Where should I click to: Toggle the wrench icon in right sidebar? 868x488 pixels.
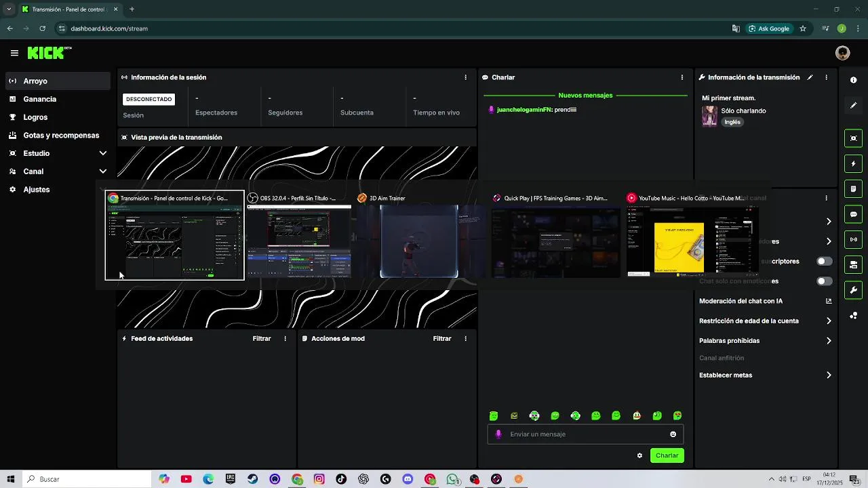(x=853, y=290)
